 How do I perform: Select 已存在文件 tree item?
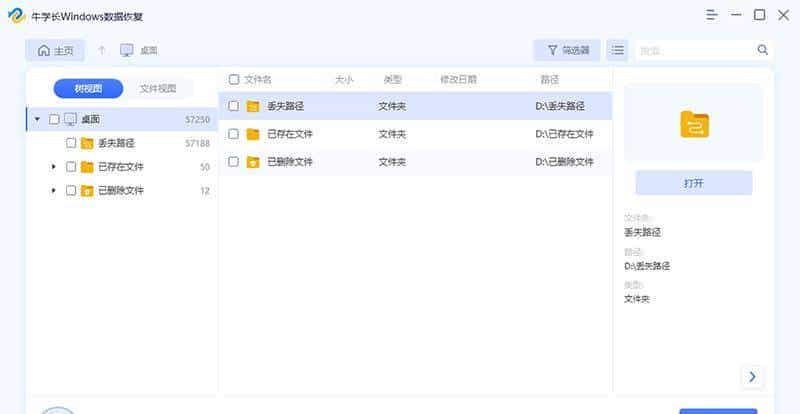(121, 167)
